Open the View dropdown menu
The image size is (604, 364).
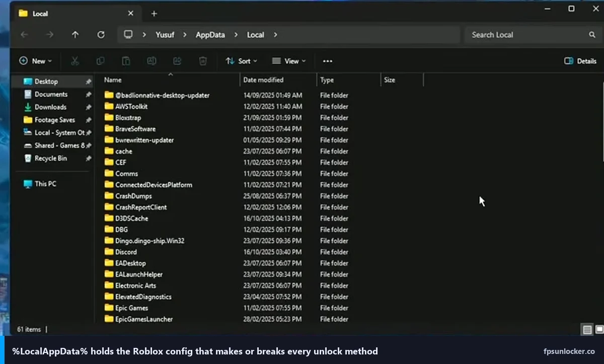[289, 61]
